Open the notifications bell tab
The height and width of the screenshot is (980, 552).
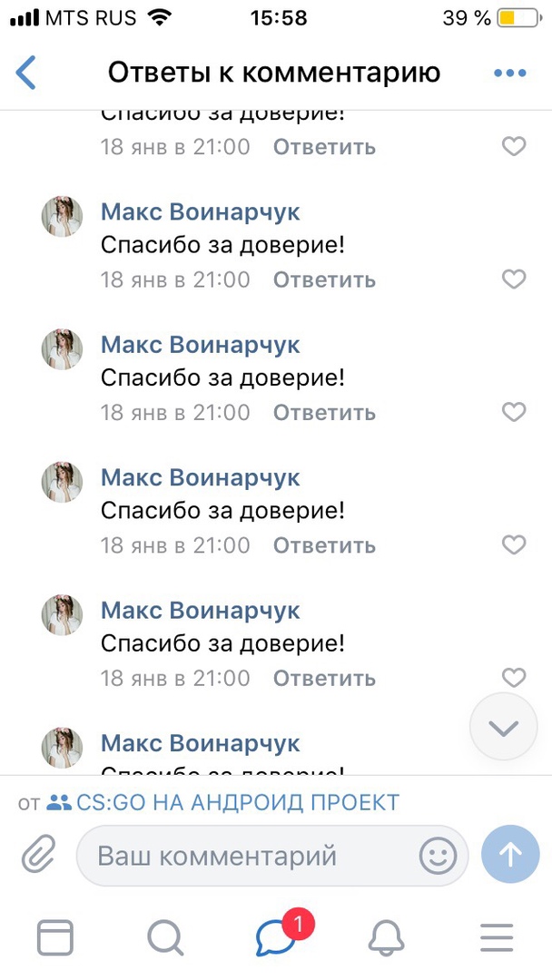pyautogui.click(x=386, y=936)
